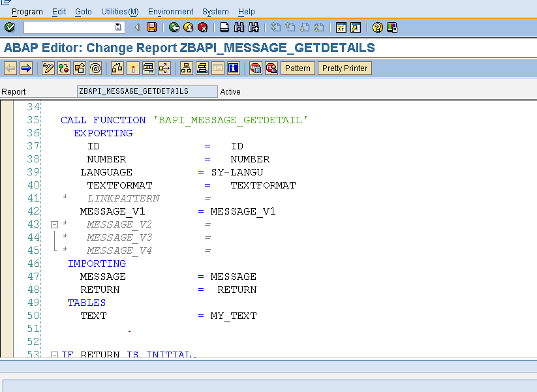Toggle Display/Change mode with pencil icon

tap(48, 68)
